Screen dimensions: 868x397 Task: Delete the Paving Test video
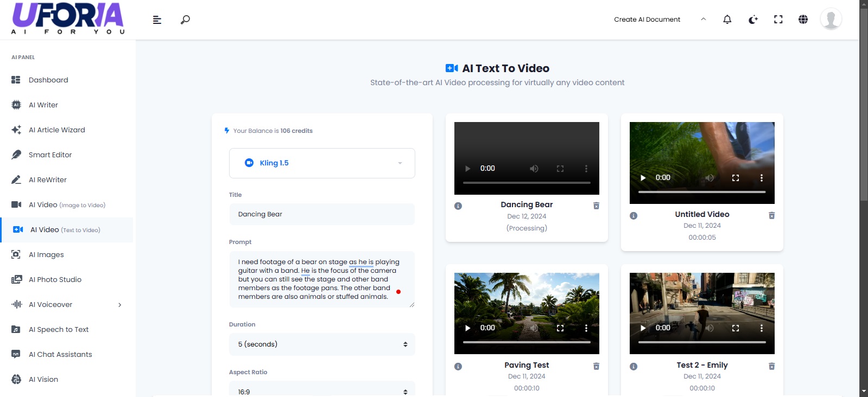tap(596, 366)
